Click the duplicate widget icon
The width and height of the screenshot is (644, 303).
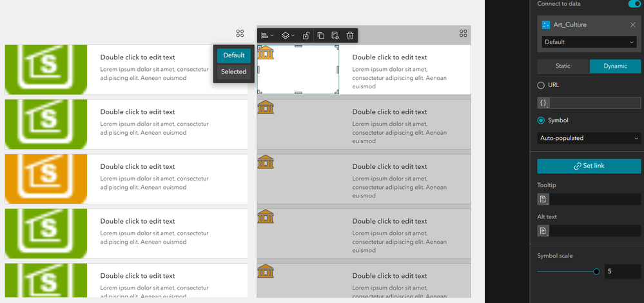coord(321,35)
